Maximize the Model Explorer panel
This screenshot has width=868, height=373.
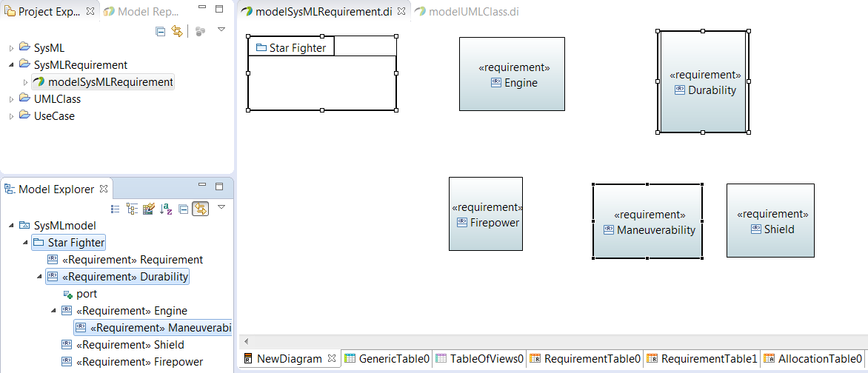pyautogui.click(x=219, y=186)
